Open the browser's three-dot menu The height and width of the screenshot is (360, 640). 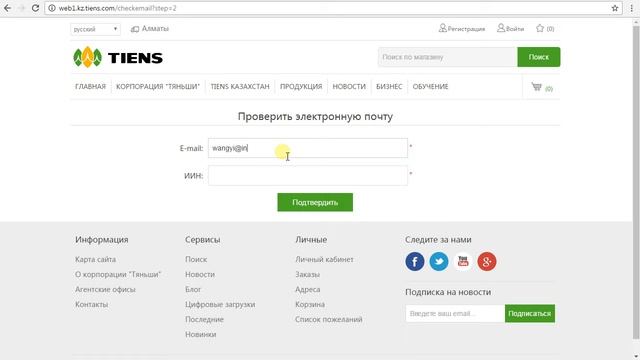(632, 8)
